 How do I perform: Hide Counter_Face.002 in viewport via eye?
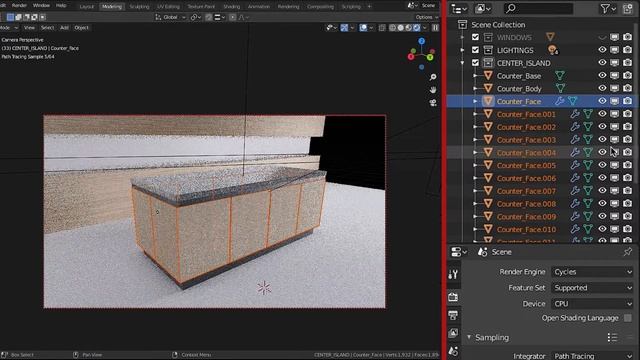pyautogui.click(x=602, y=127)
